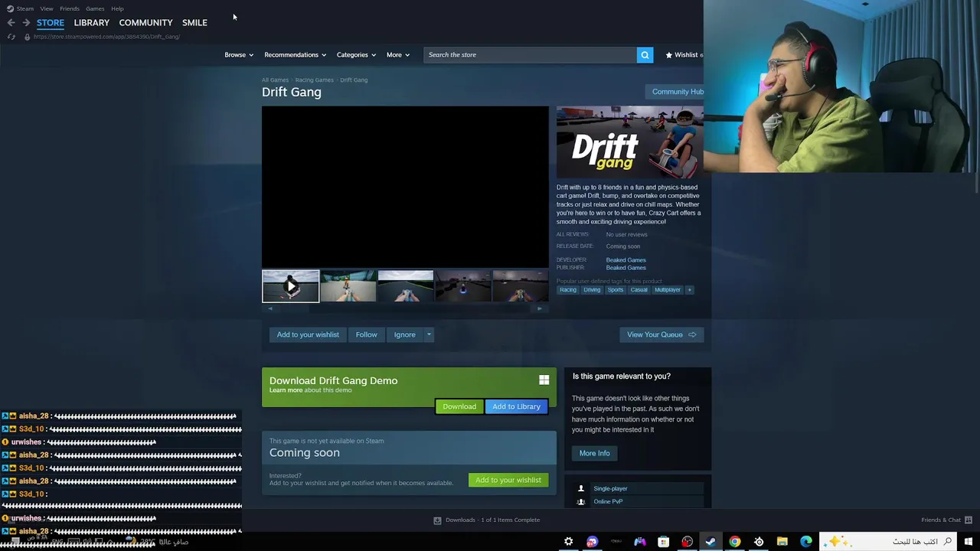The height and width of the screenshot is (551, 980).
Task: Expand the Browse dropdown
Action: coord(239,55)
